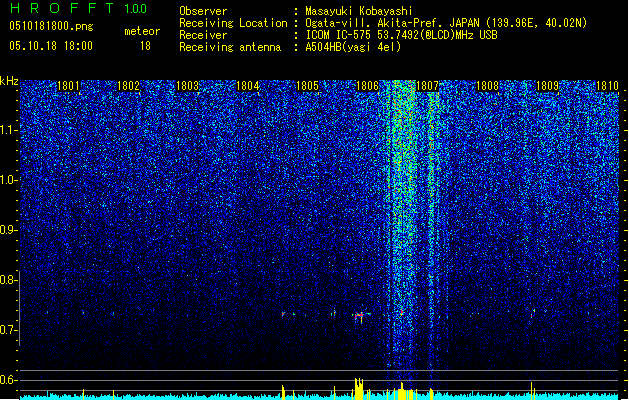This screenshot has height=400, width=629.
Task: Click the red echo spot near 1809
Action: pyautogui.click(x=533, y=314)
